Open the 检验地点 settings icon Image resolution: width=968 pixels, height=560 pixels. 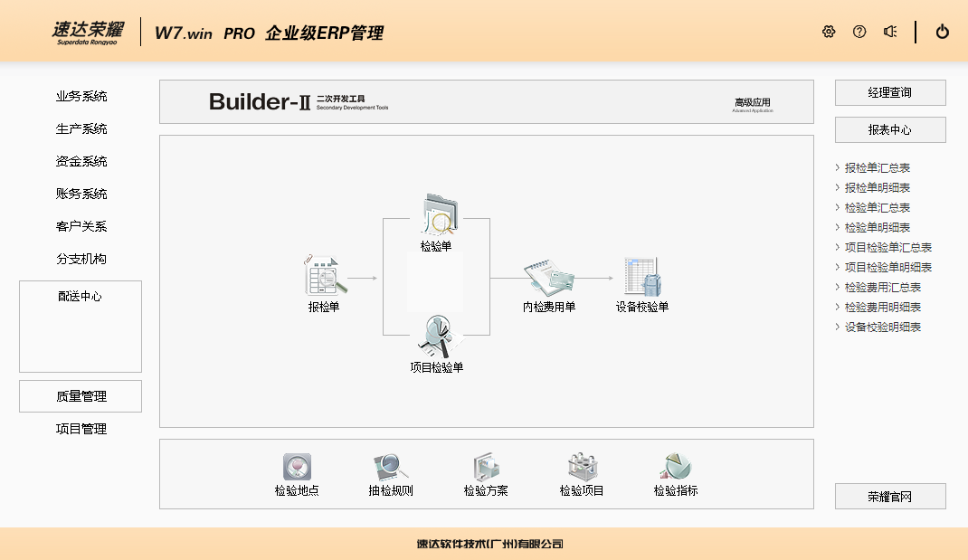tap(297, 467)
